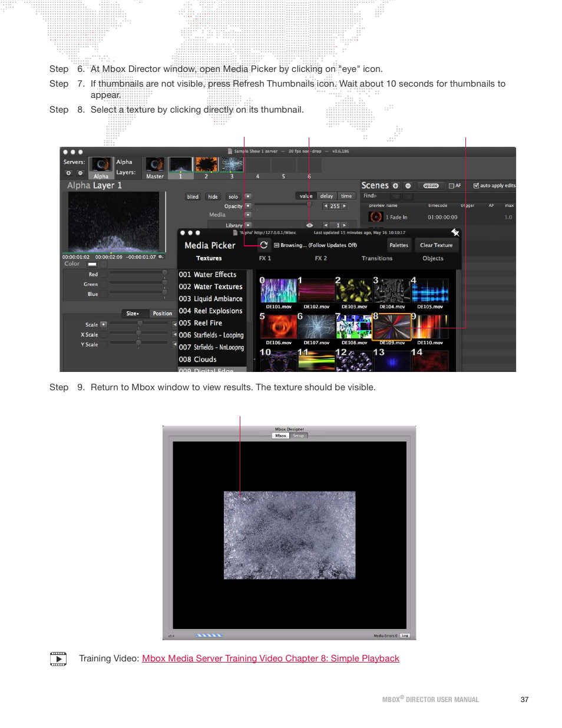Click the Media dot button
The image size is (562, 728).
click(248, 215)
